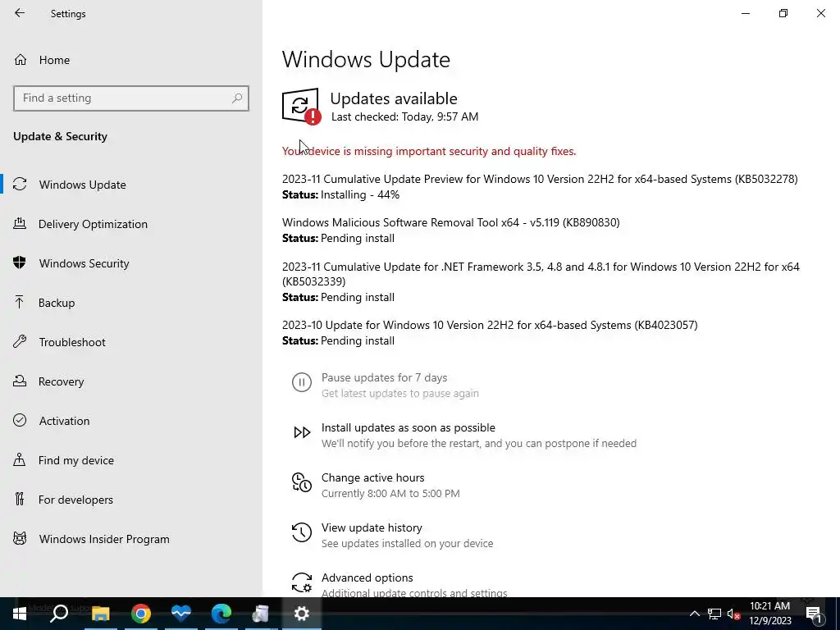Click the sync arrows icon beside Windows Update
The width and height of the screenshot is (840, 630).
[20, 185]
